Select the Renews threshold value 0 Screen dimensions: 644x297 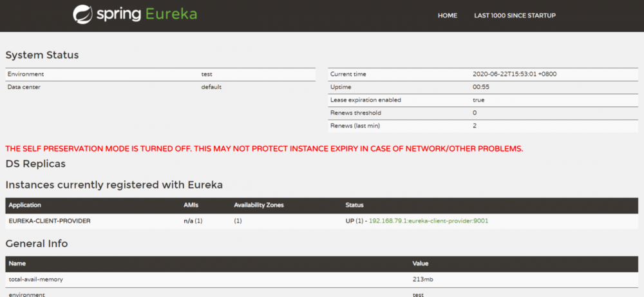pyautogui.click(x=475, y=113)
